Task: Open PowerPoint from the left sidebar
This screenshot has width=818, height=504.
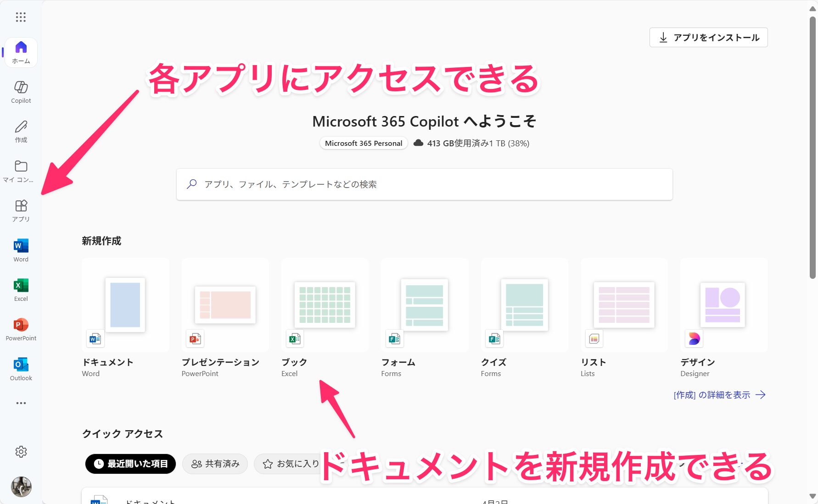Action: [x=20, y=329]
